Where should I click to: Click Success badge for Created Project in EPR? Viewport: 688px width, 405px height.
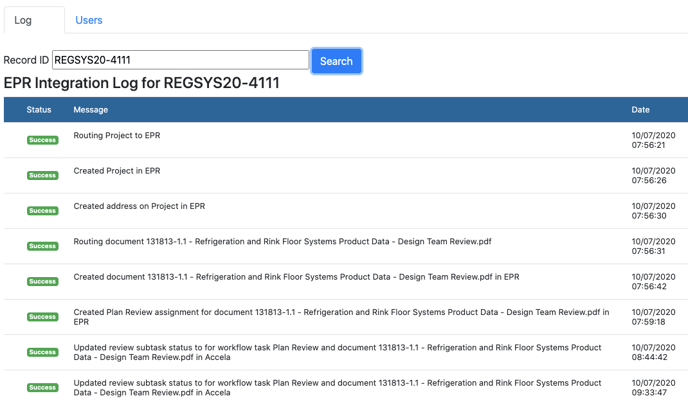coord(42,176)
